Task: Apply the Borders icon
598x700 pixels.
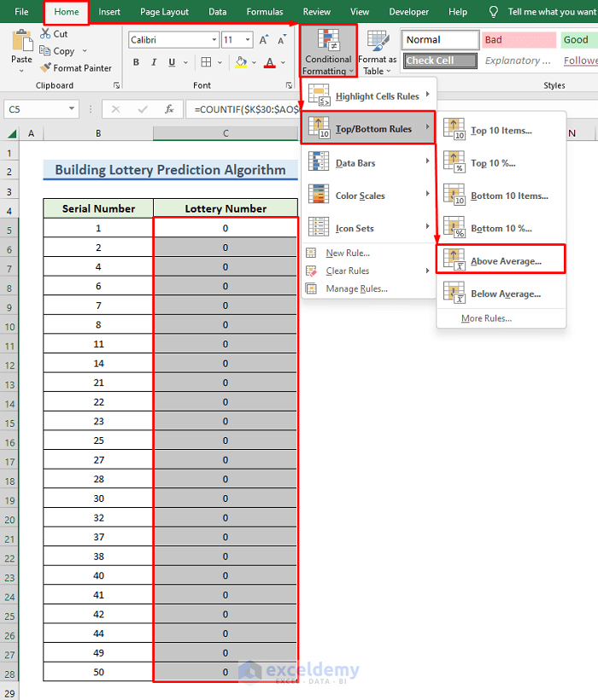Action: click(x=206, y=62)
